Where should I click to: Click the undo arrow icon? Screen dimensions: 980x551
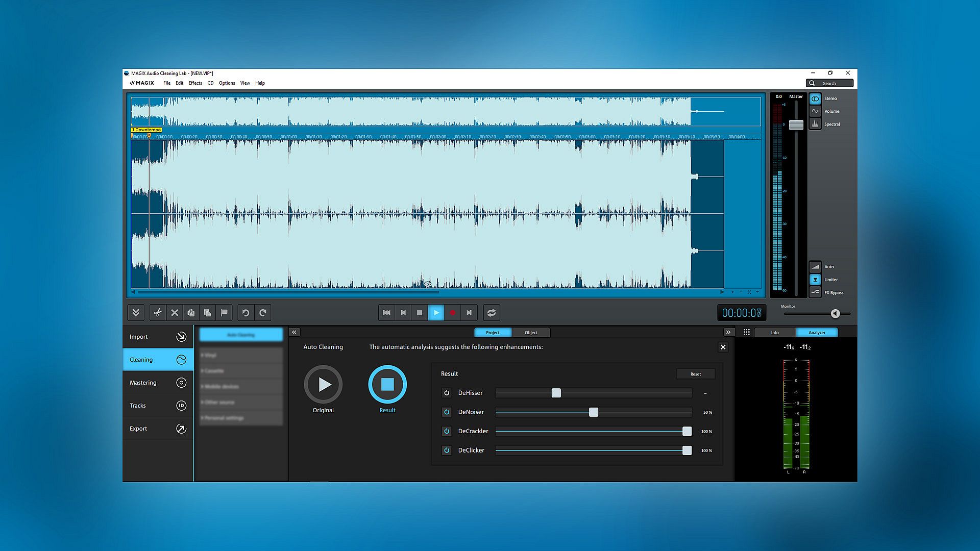246,313
